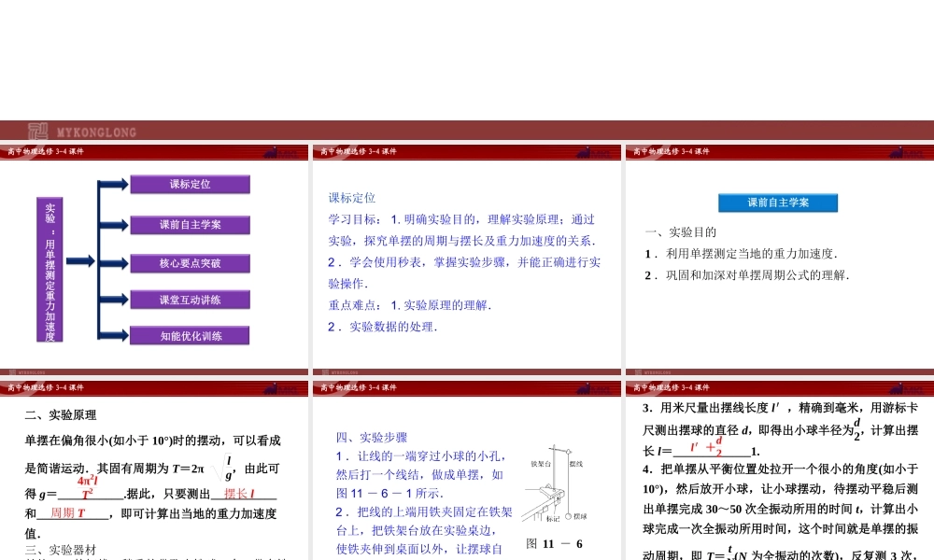Click the MYKONGLONG dragon logo icon
Screen dimensions: 934x560
(38, 132)
